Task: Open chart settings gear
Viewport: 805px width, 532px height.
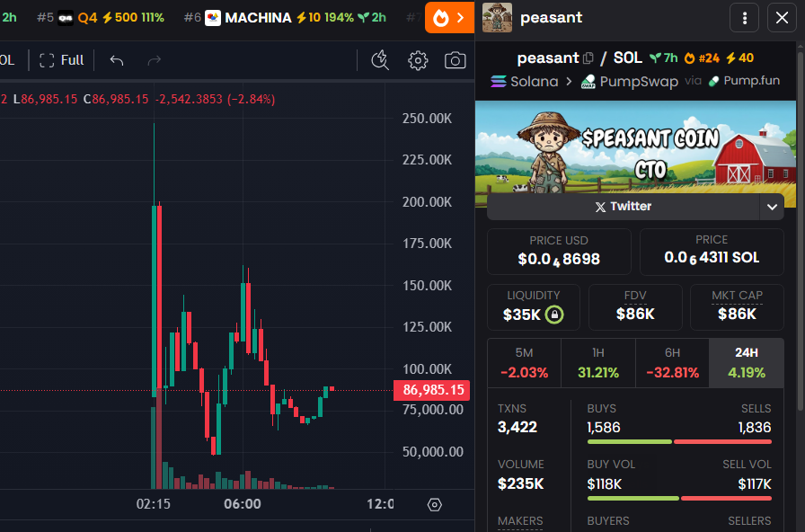Action: coord(418,60)
